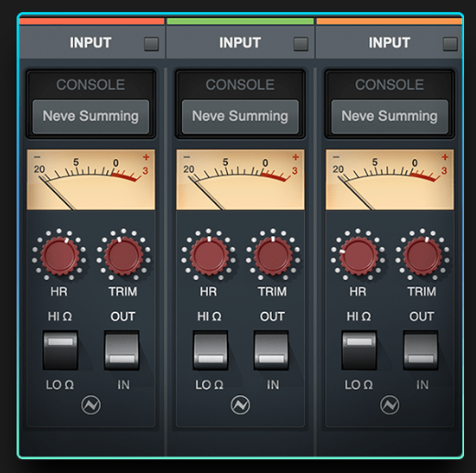Click the HI Ω label on the red channel
The image size is (476, 473).
[x=60, y=317]
